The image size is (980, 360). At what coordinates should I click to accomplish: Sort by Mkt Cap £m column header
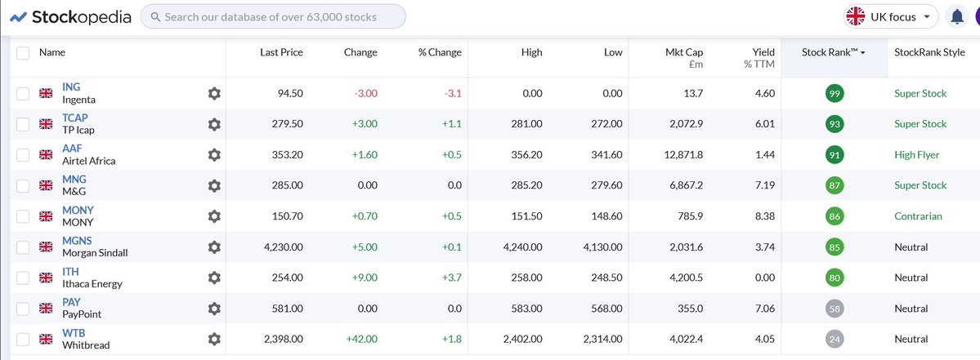684,58
